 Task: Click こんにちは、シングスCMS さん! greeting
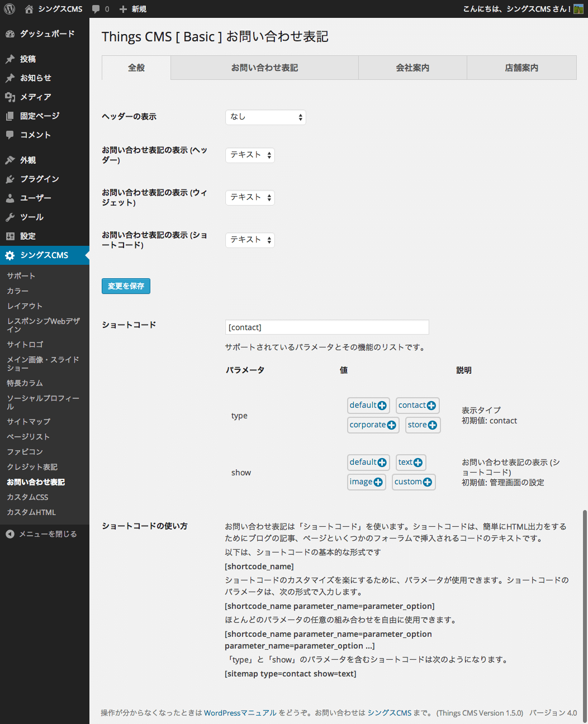coord(517,9)
